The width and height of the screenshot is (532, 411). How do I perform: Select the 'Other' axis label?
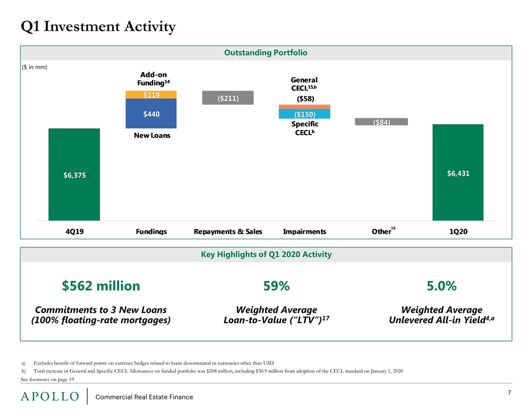pyautogui.click(x=383, y=231)
